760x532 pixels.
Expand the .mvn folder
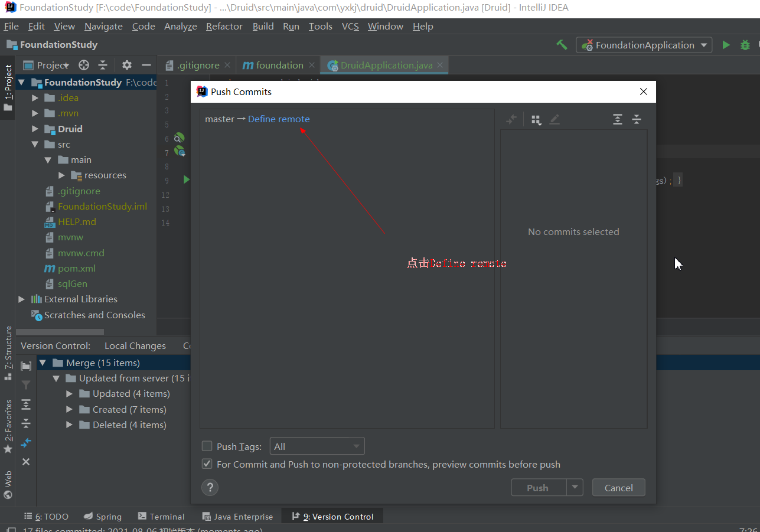click(x=35, y=113)
